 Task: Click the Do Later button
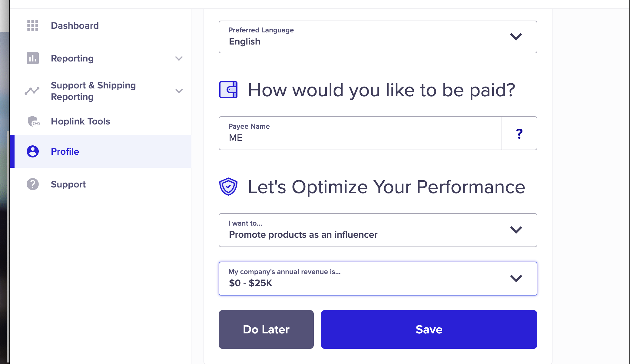click(x=266, y=329)
